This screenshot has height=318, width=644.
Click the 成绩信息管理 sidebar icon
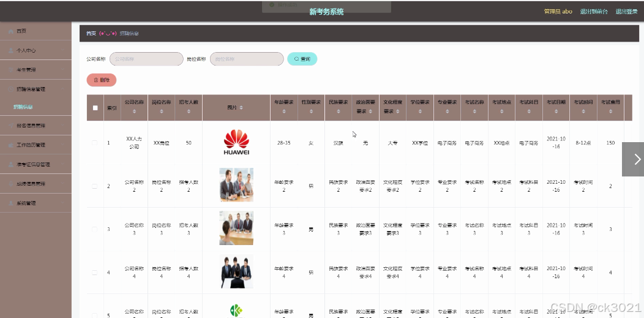[x=10, y=184]
